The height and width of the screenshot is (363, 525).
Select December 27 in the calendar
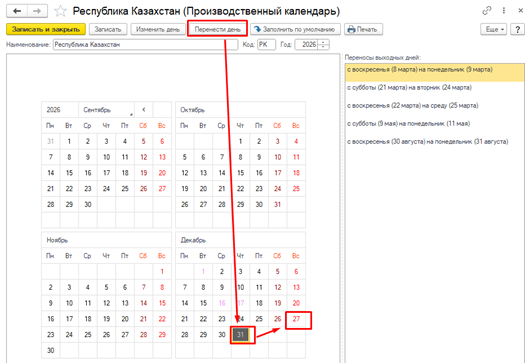296,319
